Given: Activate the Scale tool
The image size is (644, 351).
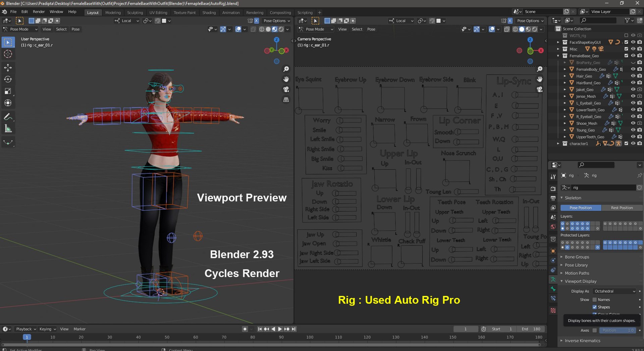Looking at the screenshot, I should (x=8, y=91).
